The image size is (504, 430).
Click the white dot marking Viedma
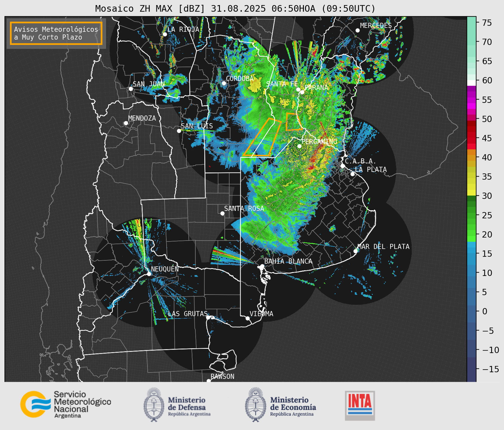pyautogui.click(x=247, y=318)
